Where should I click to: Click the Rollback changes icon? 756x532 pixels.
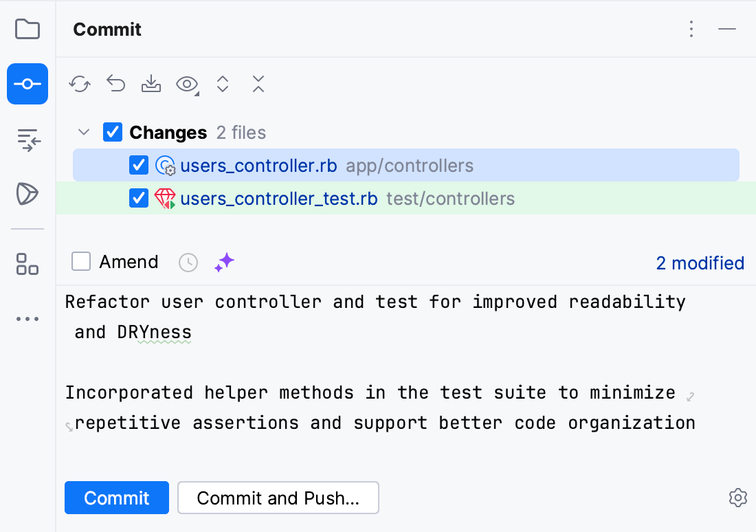click(115, 84)
